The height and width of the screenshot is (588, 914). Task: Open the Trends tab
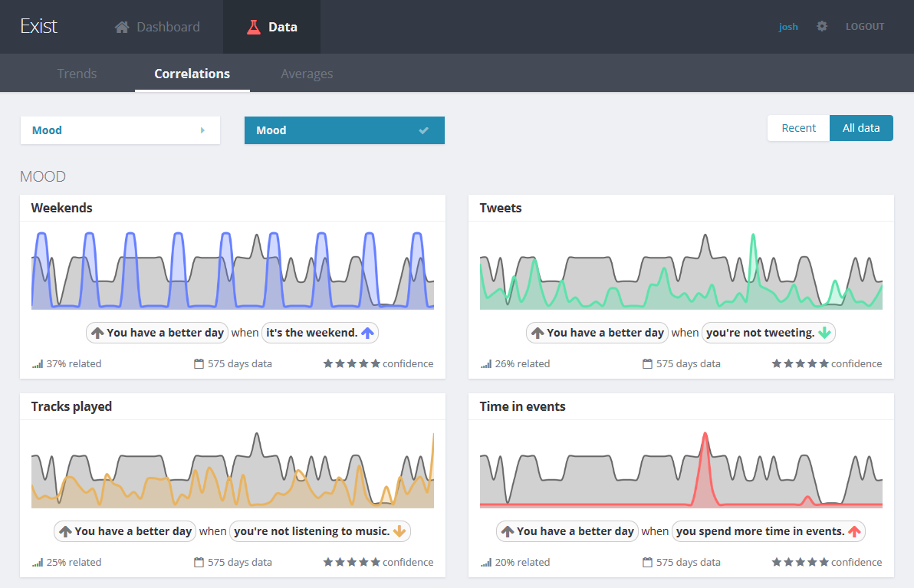(x=77, y=74)
